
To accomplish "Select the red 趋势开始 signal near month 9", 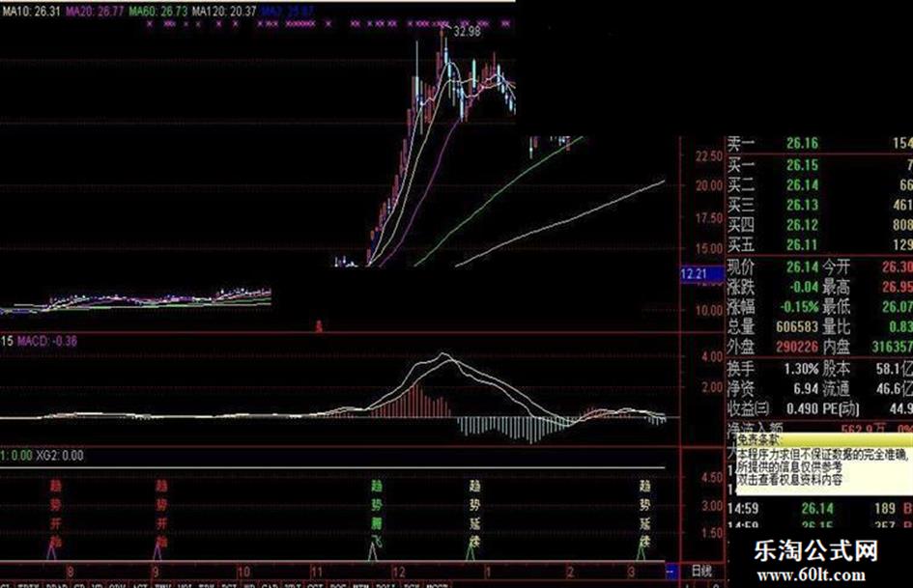I will tap(161, 516).
